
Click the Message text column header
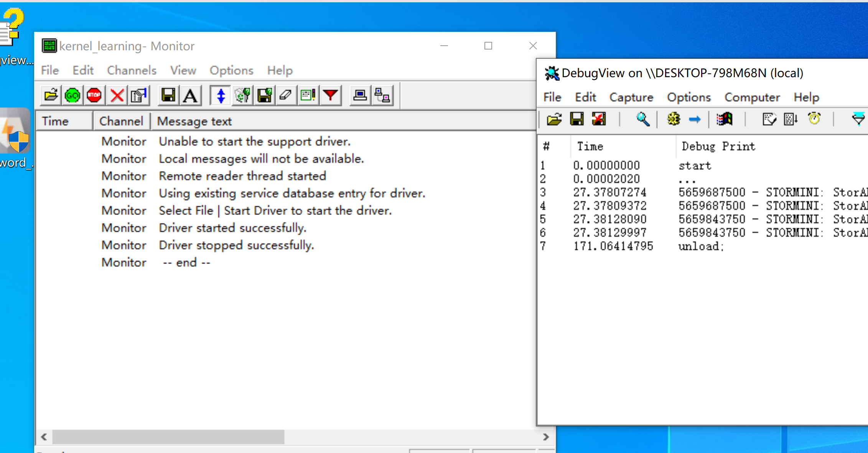(x=343, y=121)
